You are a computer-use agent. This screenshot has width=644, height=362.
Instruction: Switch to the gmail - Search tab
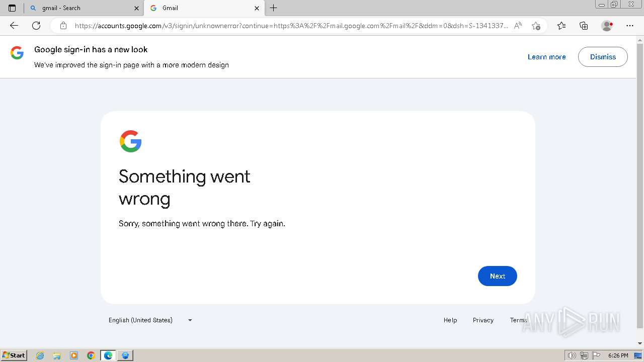84,8
